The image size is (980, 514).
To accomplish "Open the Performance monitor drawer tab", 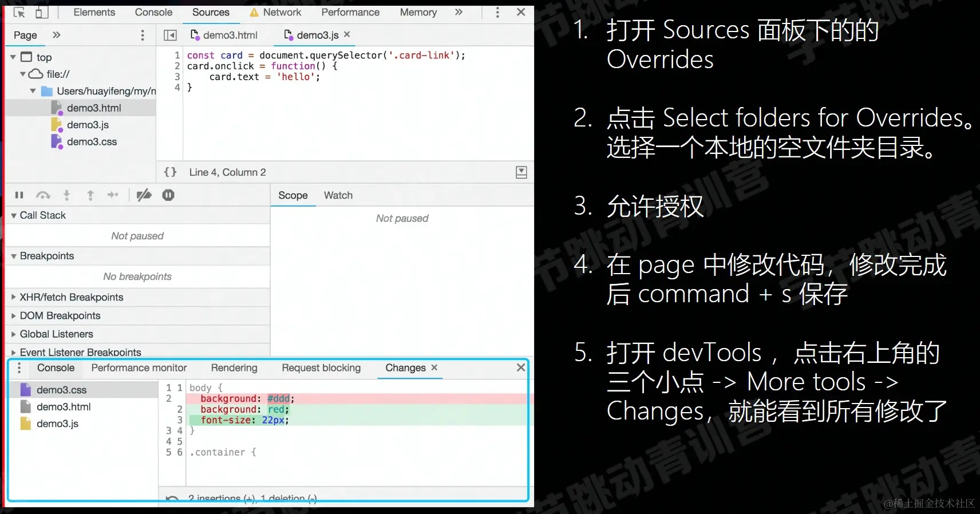I will pos(139,368).
